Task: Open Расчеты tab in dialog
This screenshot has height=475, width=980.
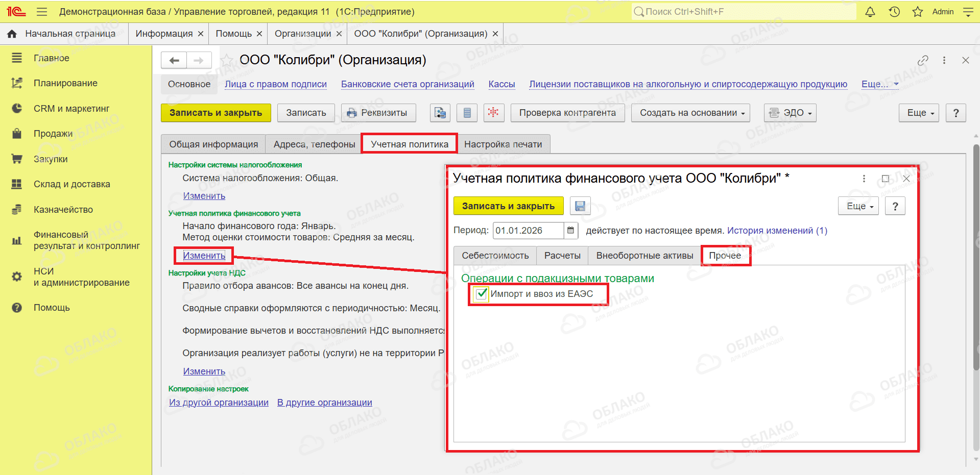Action: 562,256
